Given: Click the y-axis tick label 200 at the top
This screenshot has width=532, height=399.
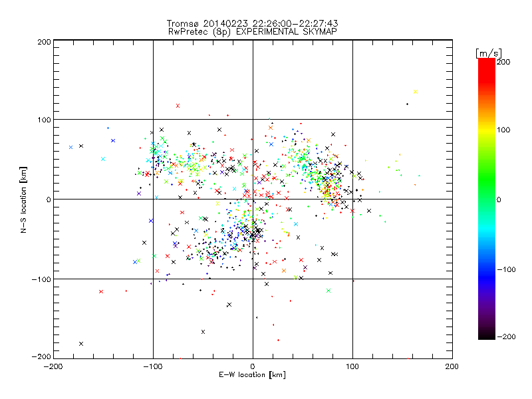Looking at the screenshot, I should [x=44, y=42].
